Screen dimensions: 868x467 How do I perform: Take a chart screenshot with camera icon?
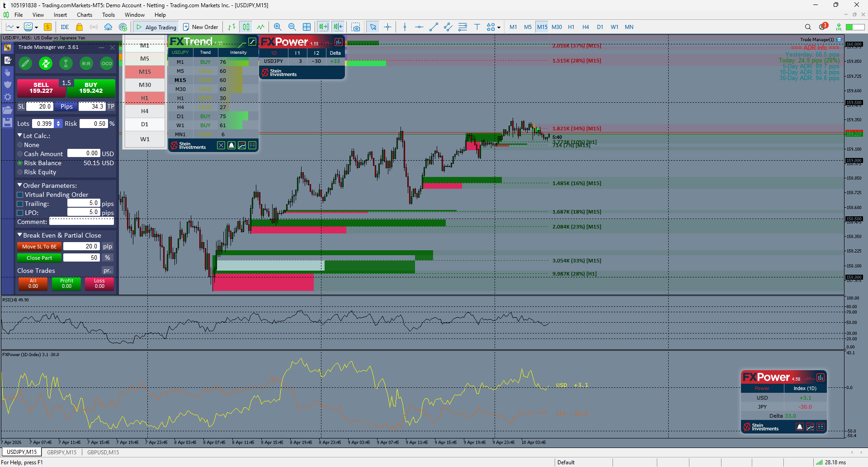click(356, 27)
